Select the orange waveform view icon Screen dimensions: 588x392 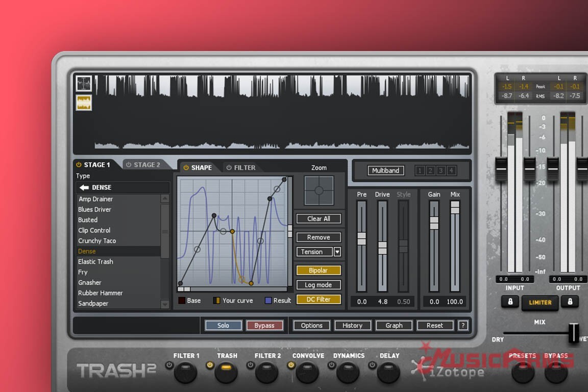(84, 103)
